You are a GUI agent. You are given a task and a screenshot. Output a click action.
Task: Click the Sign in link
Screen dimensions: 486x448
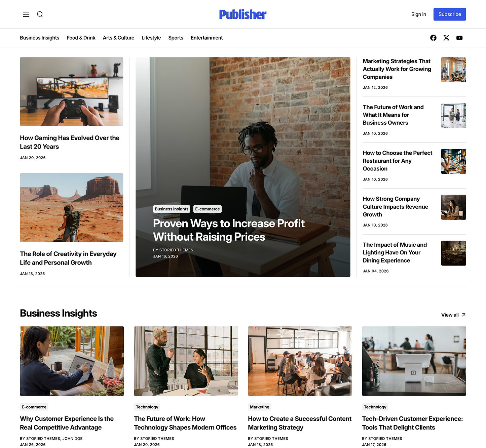[418, 14]
